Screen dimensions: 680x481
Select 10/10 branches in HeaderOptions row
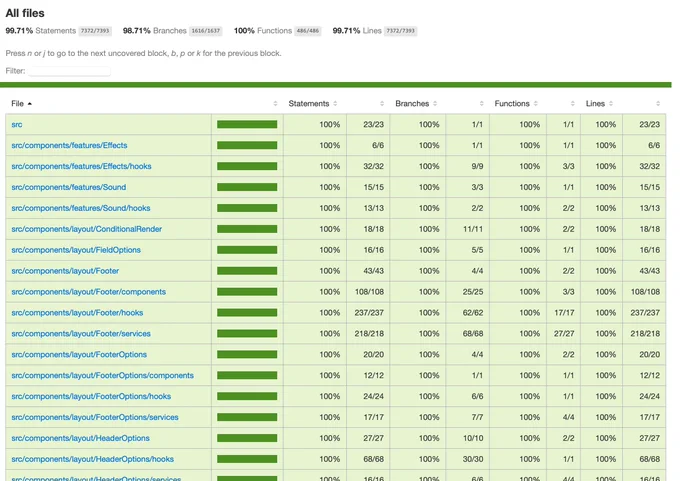click(x=473, y=438)
